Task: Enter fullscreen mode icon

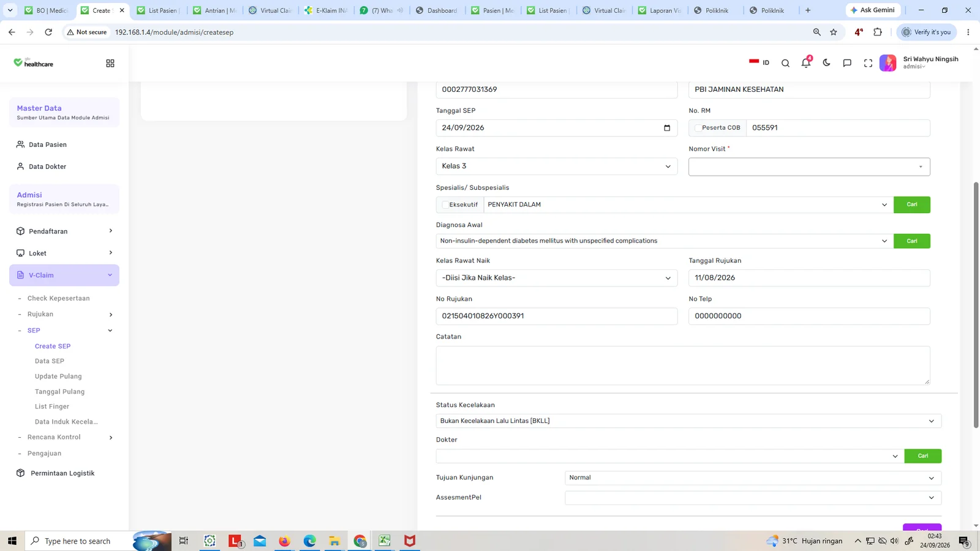Action: click(868, 62)
